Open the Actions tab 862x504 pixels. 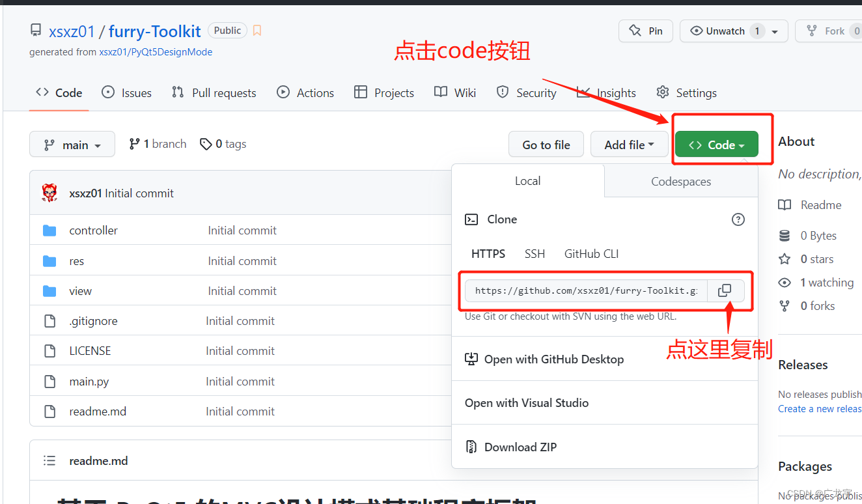[305, 93]
